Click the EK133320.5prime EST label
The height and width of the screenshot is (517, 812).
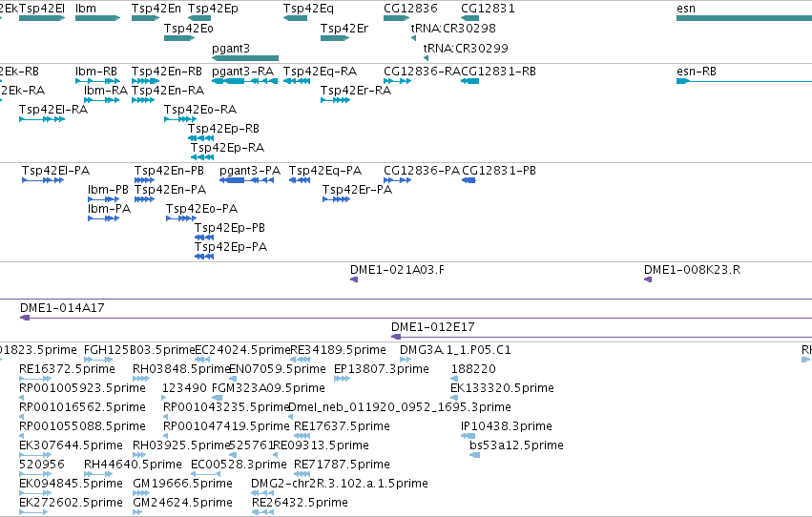click(x=502, y=388)
